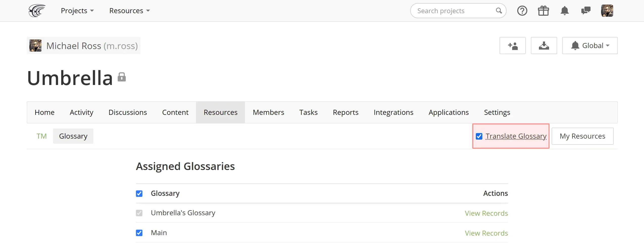Toggle the Glossary header select-all checkbox

click(139, 194)
